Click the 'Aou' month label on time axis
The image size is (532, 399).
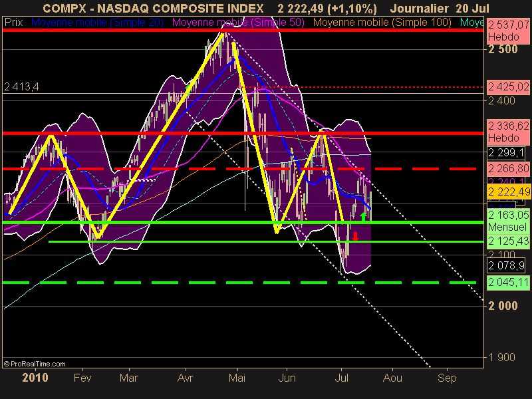click(392, 378)
